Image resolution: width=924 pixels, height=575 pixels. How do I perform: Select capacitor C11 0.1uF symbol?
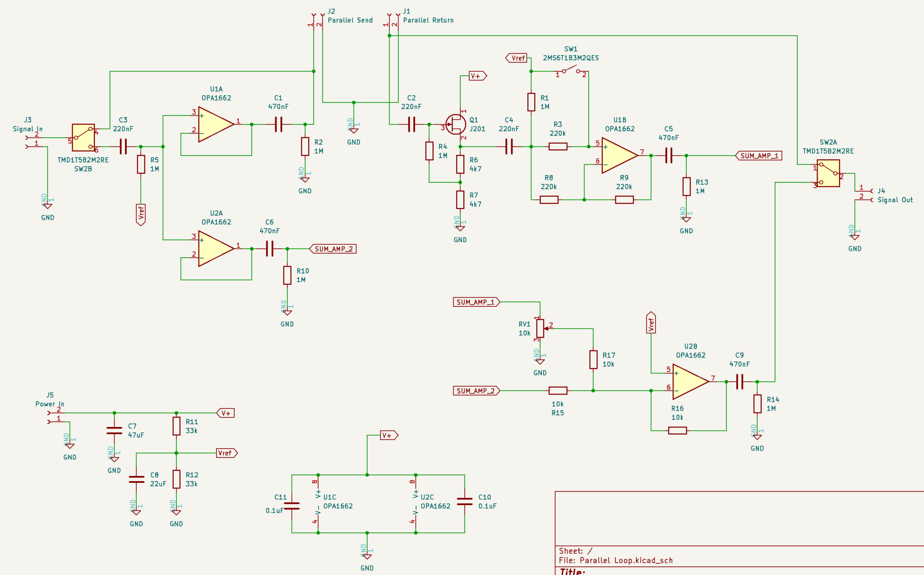292,506
